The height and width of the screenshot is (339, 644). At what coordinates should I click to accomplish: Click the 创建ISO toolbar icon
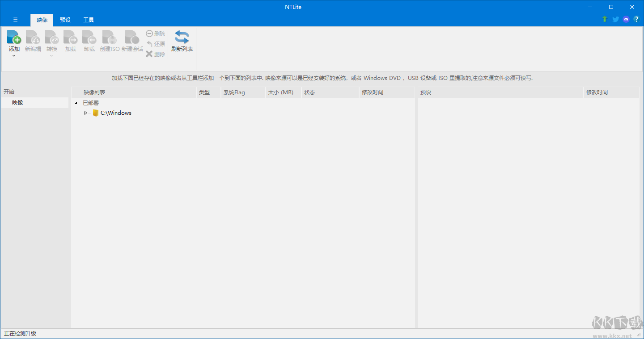click(x=110, y=38)
